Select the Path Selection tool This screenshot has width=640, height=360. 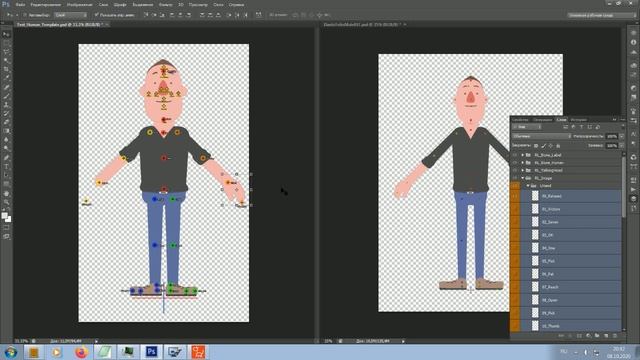click(6, 175)
